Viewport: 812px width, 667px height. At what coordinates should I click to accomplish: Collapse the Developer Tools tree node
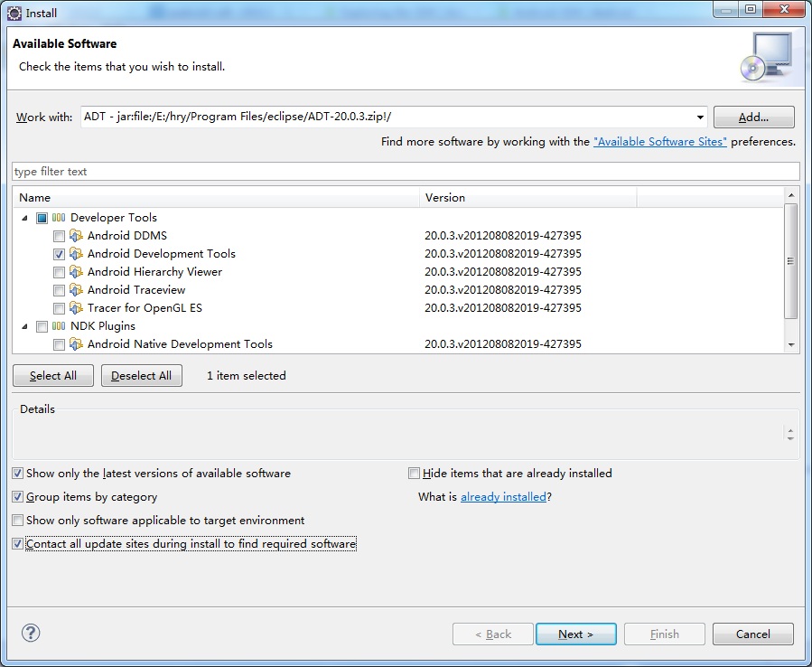click(23, 218)
